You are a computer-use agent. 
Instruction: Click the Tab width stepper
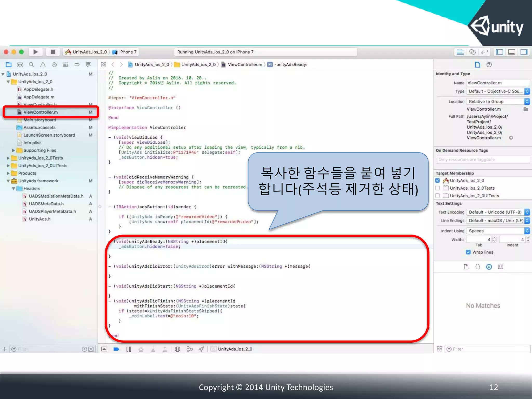click(x=494, y=239)
